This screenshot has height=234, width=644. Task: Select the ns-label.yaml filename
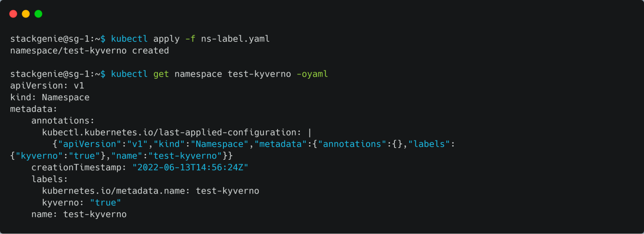pyautogui.click(x=235, y=39)
